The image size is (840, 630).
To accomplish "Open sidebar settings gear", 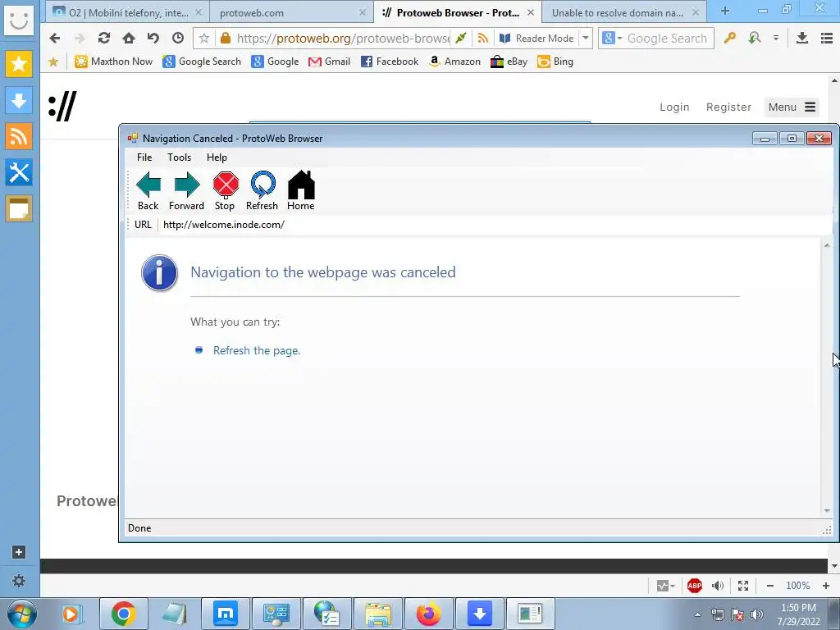I will [x=19, y=581].
